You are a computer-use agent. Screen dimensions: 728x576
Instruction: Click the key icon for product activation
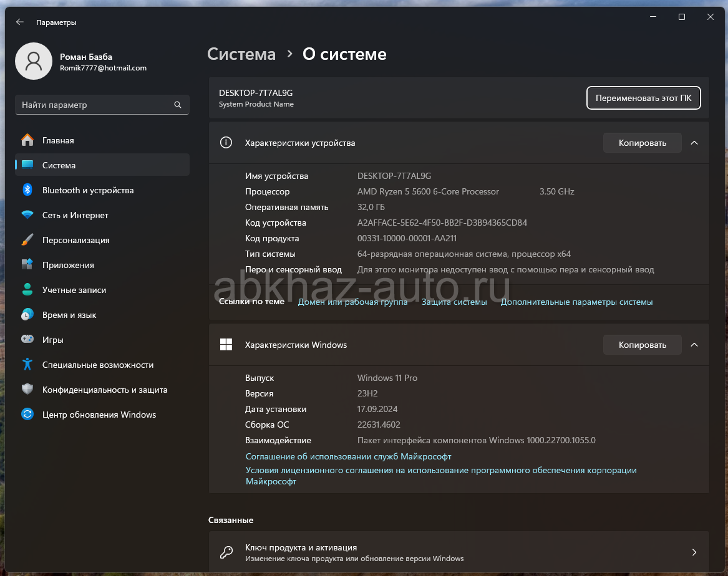(226, 552)
